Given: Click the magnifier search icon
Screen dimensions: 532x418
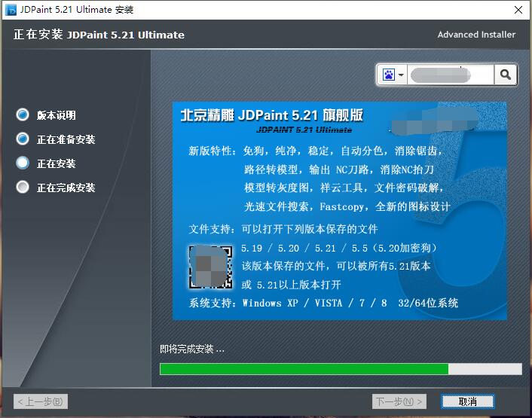Looking at the screenshot, I should point(505,75).
